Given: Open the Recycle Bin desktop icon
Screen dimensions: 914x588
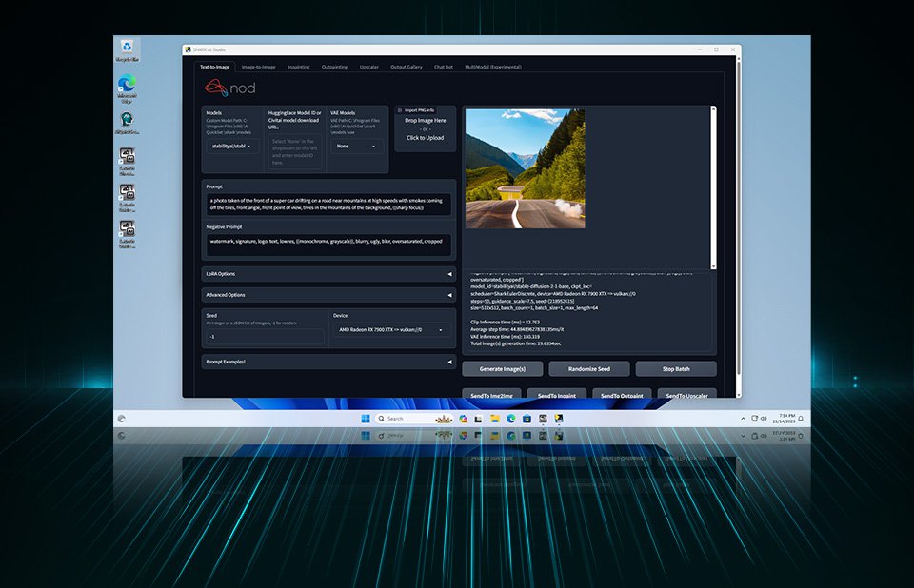Looking at the screenshot, I should pos(127,49).
